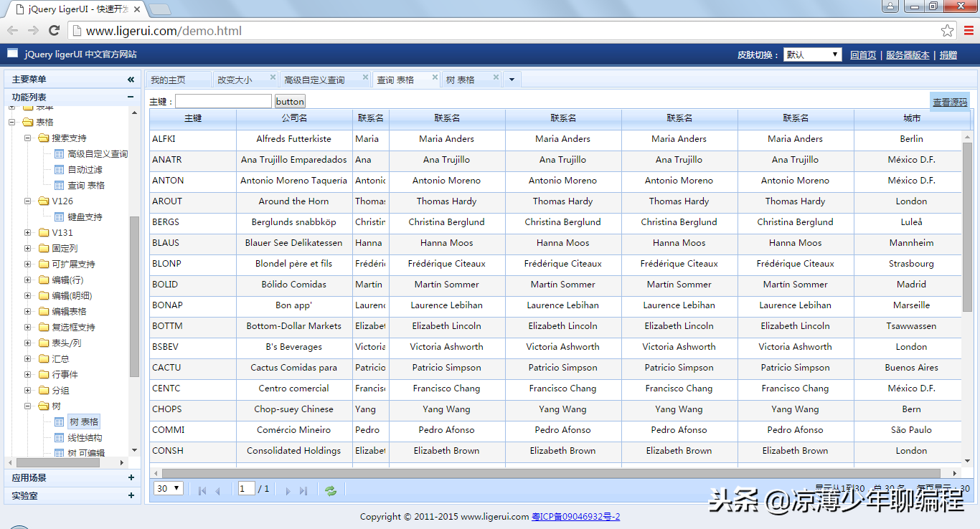Image resolution: width=980 pixels, height=529 pixels.
Task: Open the page size dropdown showing 30
Action: (169, 488)
